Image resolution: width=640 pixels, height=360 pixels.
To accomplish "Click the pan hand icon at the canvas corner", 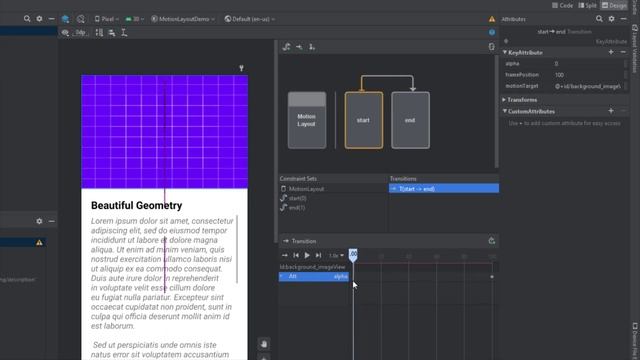I will (264, 344).
